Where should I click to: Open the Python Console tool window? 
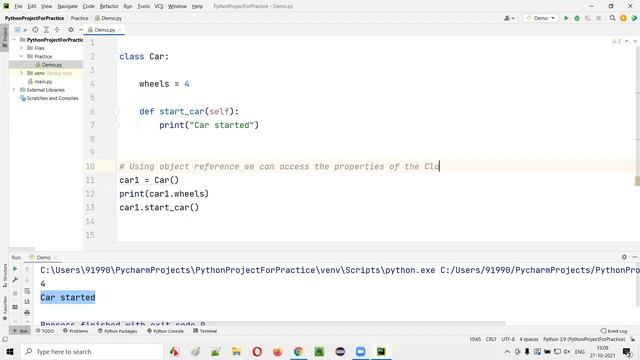click(165, 331)
